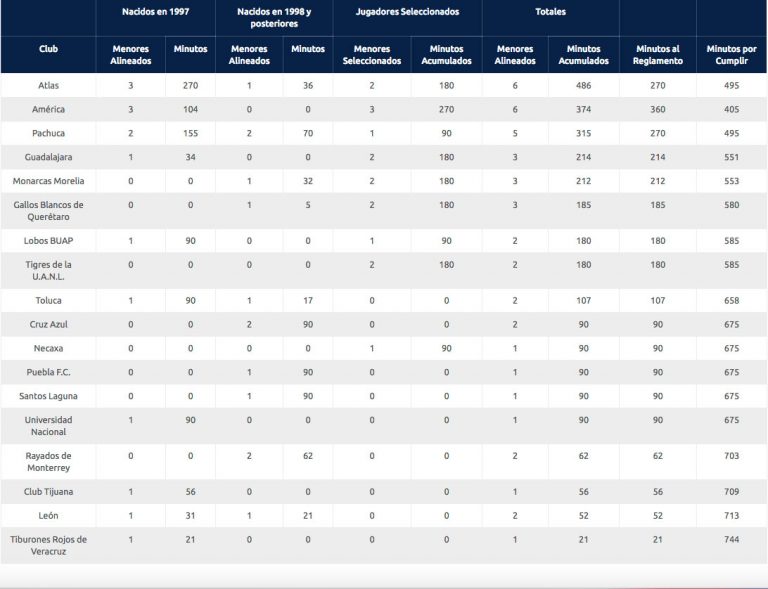Screen dimensions: 768x589
Task: Select the Toluca club name
Action: point(48,301)
